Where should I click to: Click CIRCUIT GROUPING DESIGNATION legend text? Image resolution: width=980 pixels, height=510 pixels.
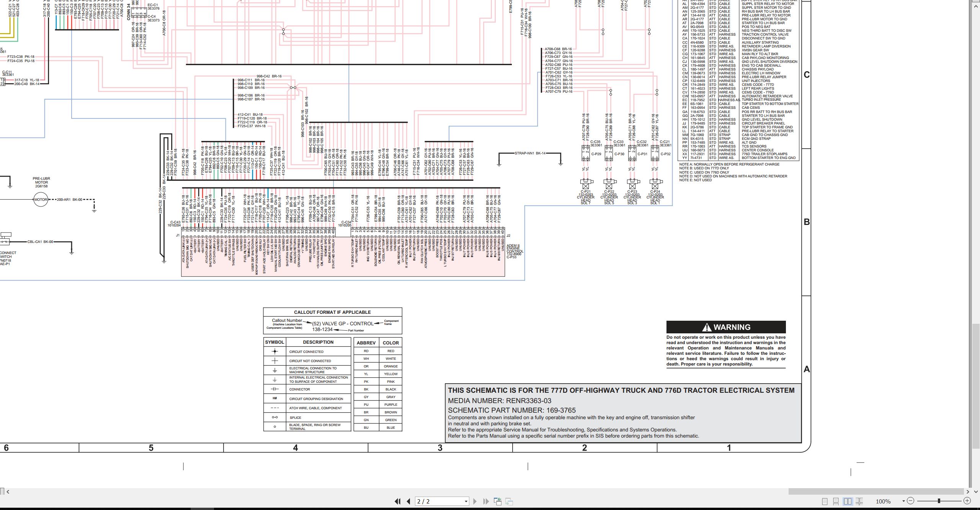tap(316, 398)
